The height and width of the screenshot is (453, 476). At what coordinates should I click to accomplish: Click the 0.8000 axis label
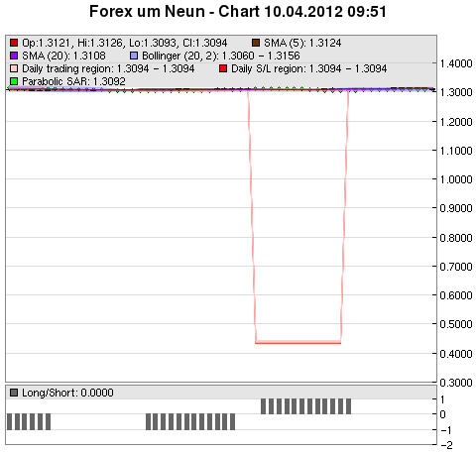point(456,238)
